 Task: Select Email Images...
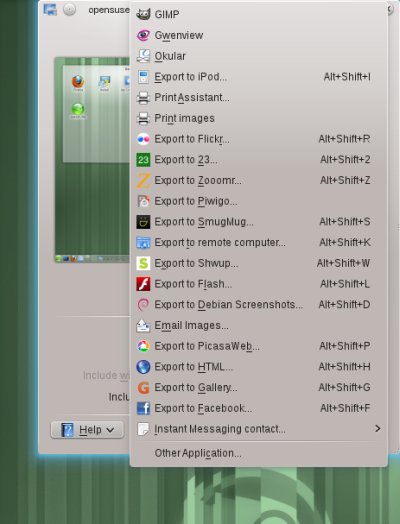tap(258, 325)
